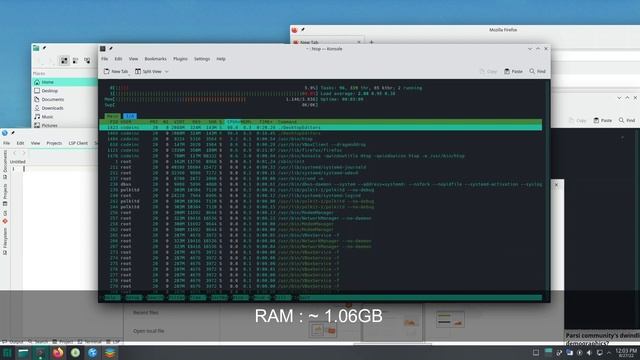Screen dimensions: 640x360
Task: Select Home in Dolphin Places panel
Action: (x=64, y=82)
